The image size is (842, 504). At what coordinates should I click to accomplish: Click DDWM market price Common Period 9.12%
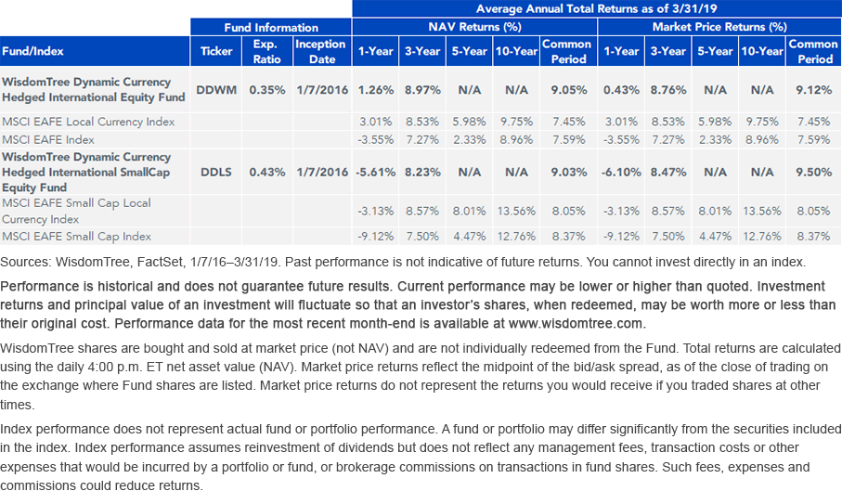coord(813,90)
